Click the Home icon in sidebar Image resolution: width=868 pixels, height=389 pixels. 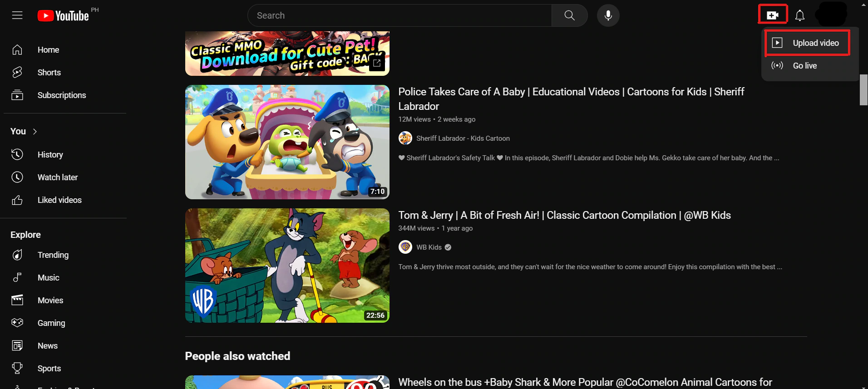[17, 49]
